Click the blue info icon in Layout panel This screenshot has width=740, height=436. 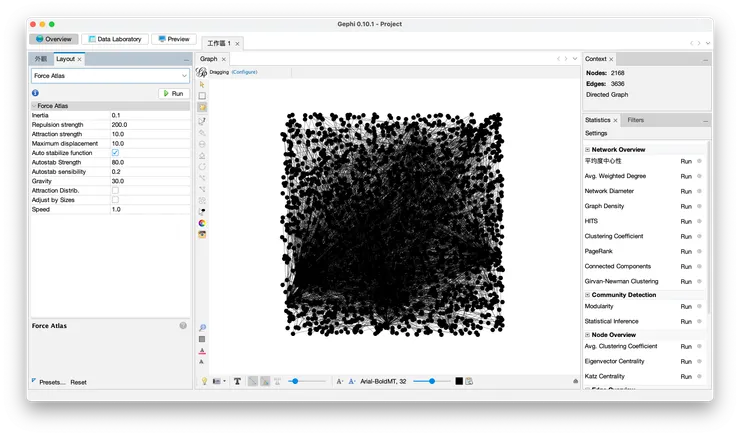click(x=35, y=93)
